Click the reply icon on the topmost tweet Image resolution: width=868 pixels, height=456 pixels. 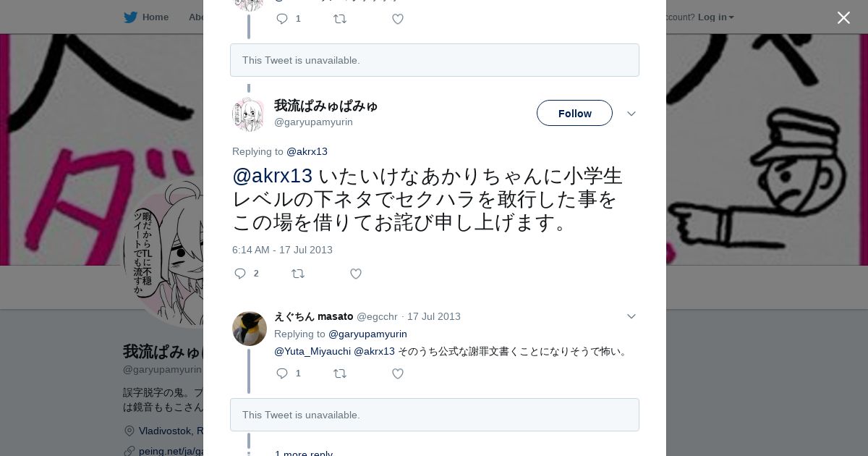(282, 19)
